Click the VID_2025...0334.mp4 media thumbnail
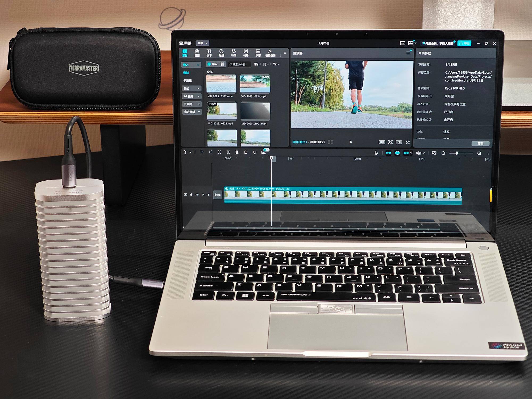 click(x=255, y=84)
